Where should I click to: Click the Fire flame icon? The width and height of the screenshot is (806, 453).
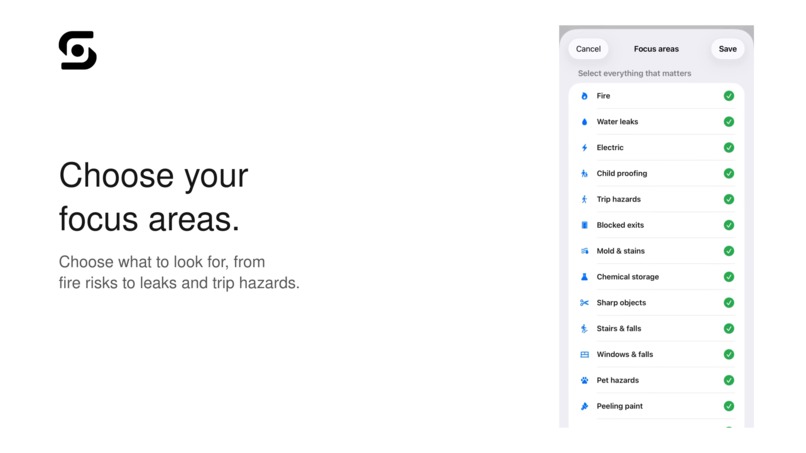(584, 96)
